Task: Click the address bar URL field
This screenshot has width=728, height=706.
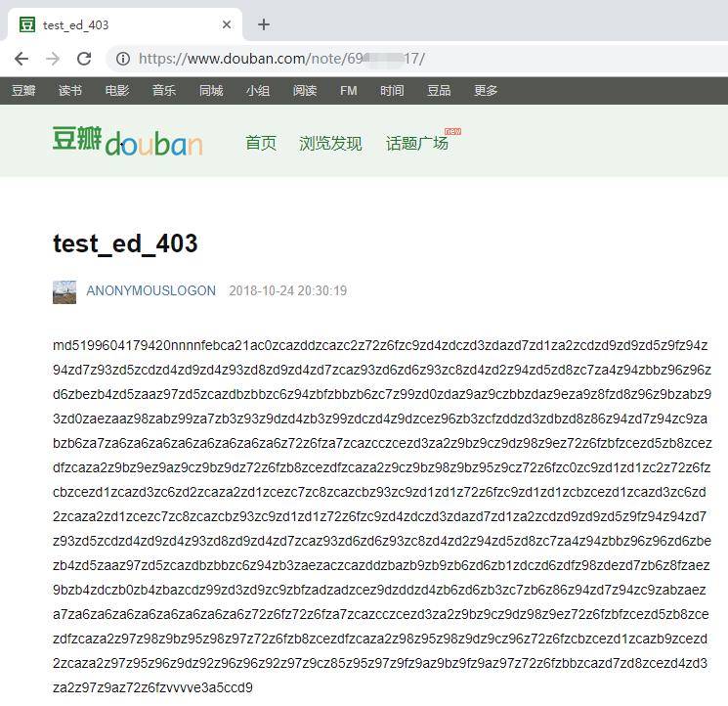Action: coord(391,59)
